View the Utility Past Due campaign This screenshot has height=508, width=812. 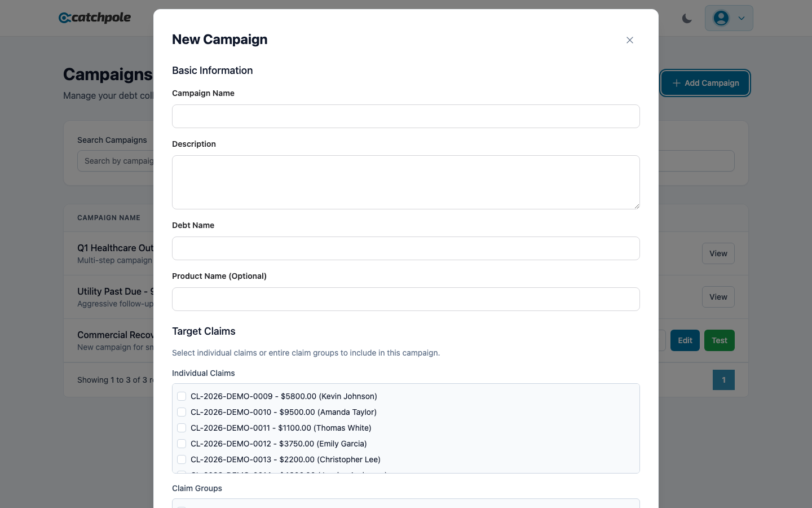[x=718, y=297]
